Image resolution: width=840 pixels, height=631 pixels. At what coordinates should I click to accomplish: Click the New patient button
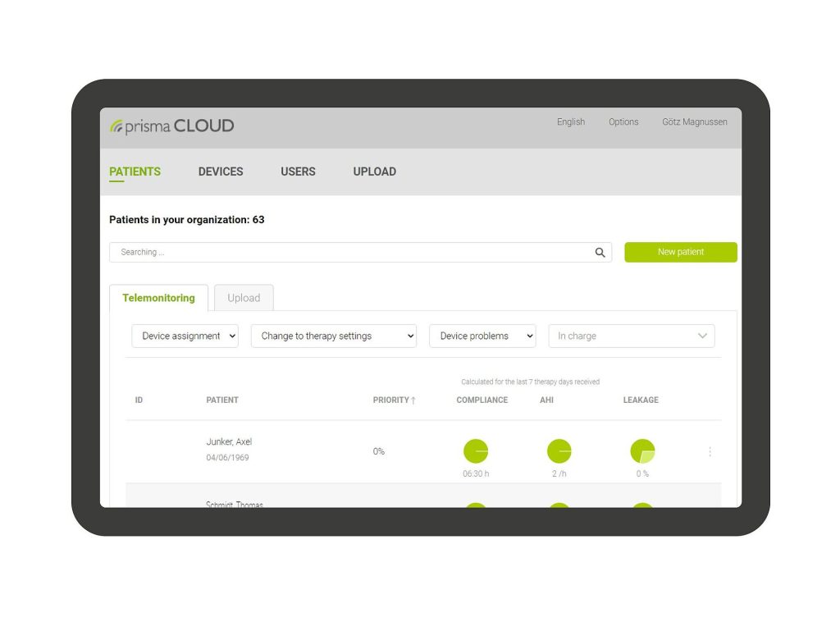[680, 252]
